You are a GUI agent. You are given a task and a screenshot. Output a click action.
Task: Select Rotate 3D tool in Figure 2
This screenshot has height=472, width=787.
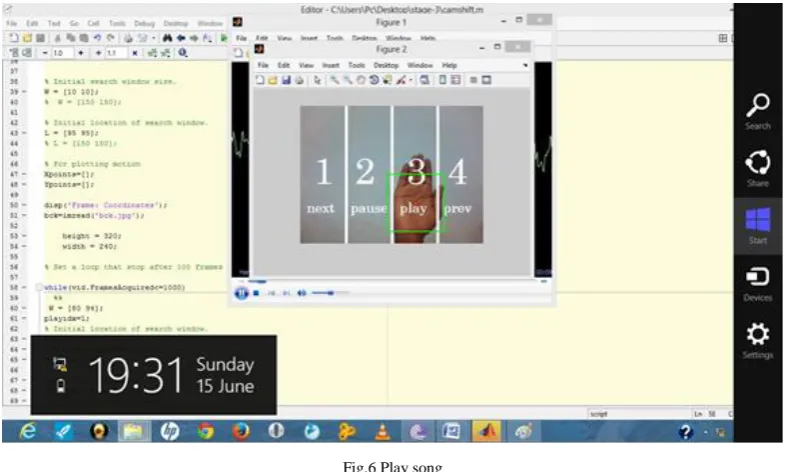pyautogui.click(x=374, y=80)
